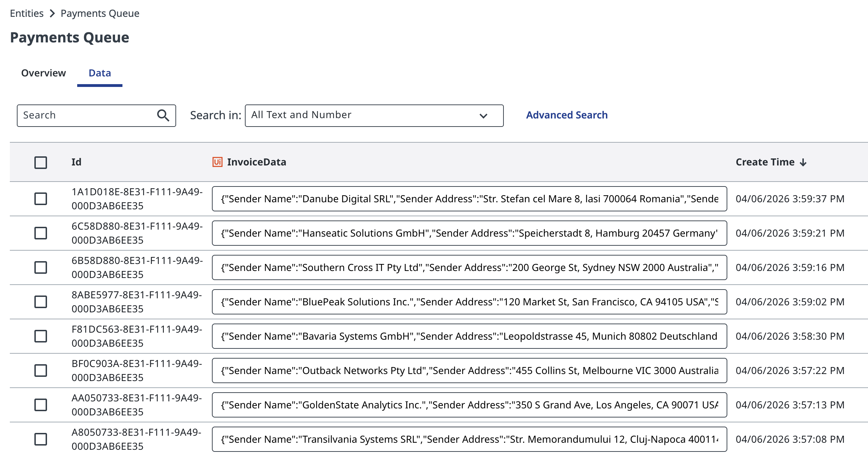This screenshot has width=868, height=455.
Task: Click Payments Queue in the breadcrumb
Action: [x=100, y=13]
